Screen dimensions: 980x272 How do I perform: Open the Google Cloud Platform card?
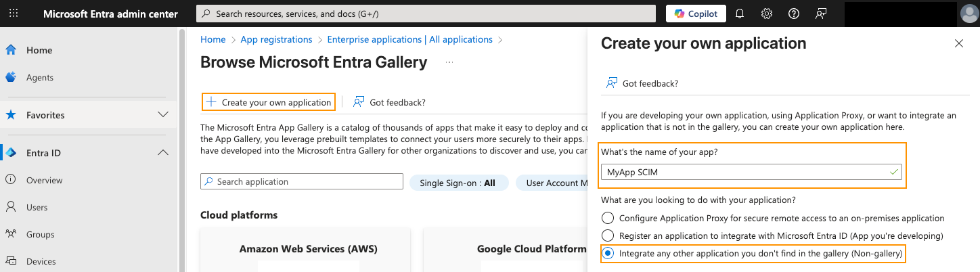[x=506, y=250]
